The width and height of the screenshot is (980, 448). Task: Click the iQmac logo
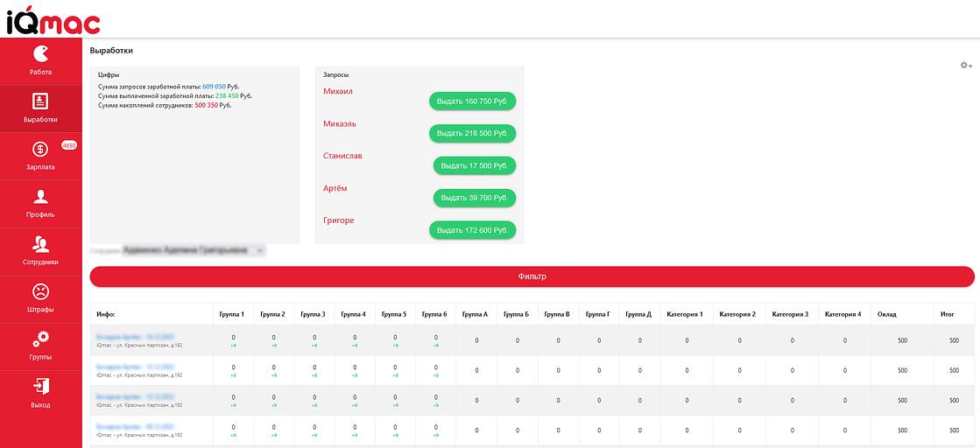pos(53,19)
